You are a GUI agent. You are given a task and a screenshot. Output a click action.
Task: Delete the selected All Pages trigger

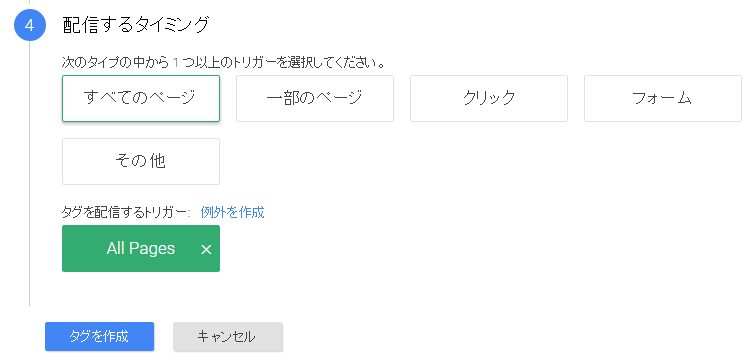coord(206,249)
